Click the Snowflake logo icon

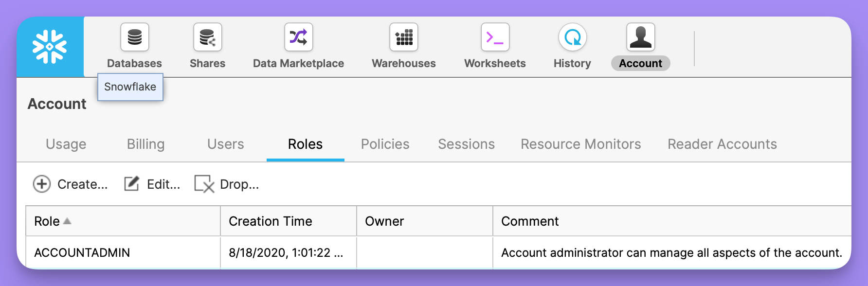pyautogui.click(x=50, y=47)
